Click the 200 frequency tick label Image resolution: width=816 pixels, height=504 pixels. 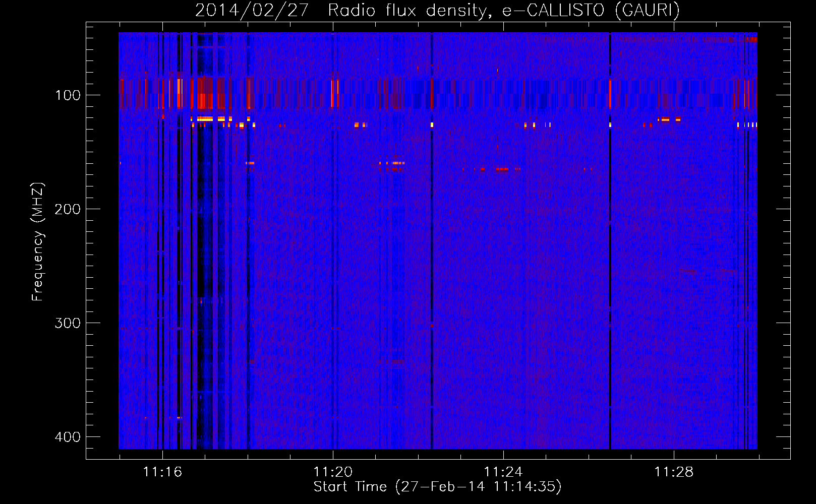click(x=68, y=209)
